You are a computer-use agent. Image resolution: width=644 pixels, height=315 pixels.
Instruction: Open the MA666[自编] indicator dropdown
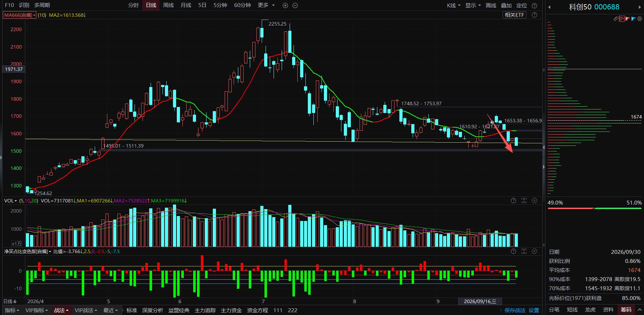pos(20,15)
